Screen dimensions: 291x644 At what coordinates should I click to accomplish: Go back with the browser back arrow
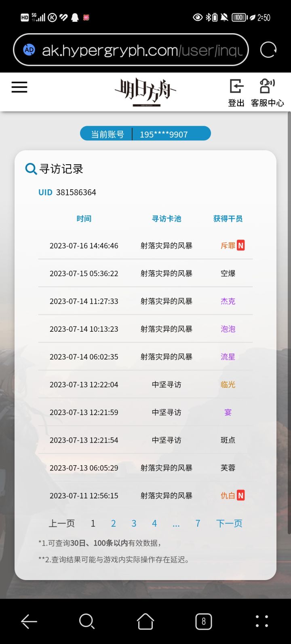[x=29, y=621]
